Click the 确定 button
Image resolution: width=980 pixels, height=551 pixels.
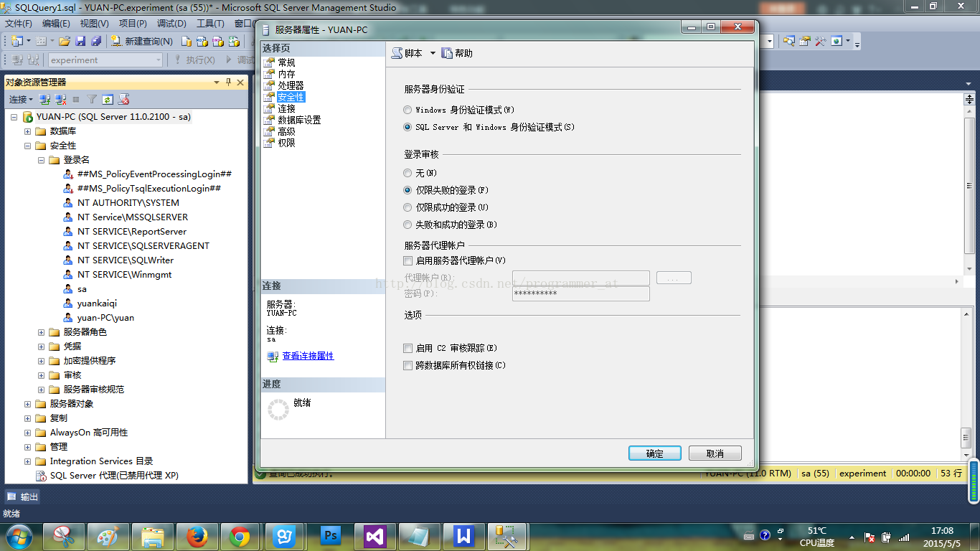654,453
